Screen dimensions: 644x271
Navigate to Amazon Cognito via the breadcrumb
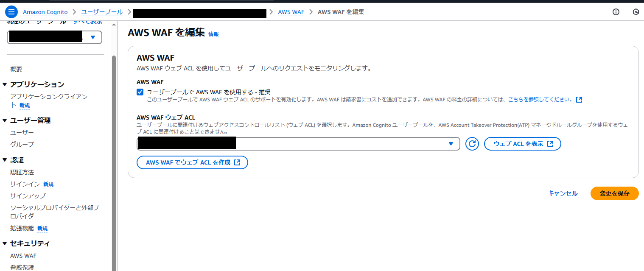[x=45, y=11]
